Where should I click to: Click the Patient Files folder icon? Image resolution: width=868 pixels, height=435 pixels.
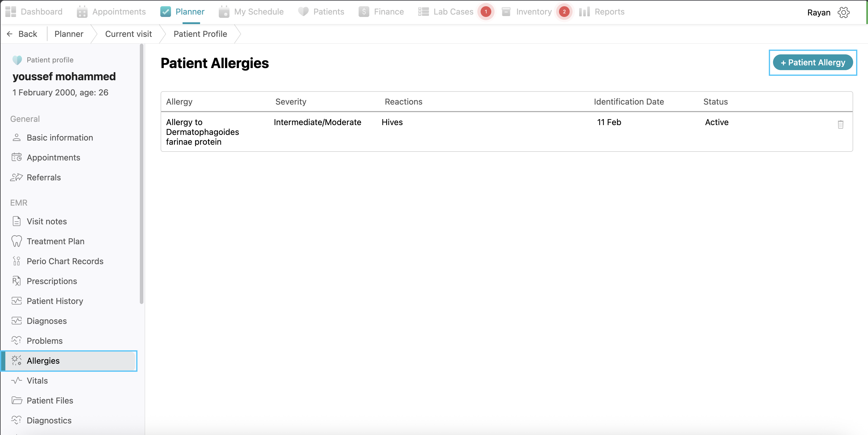(x=17, y=401)
